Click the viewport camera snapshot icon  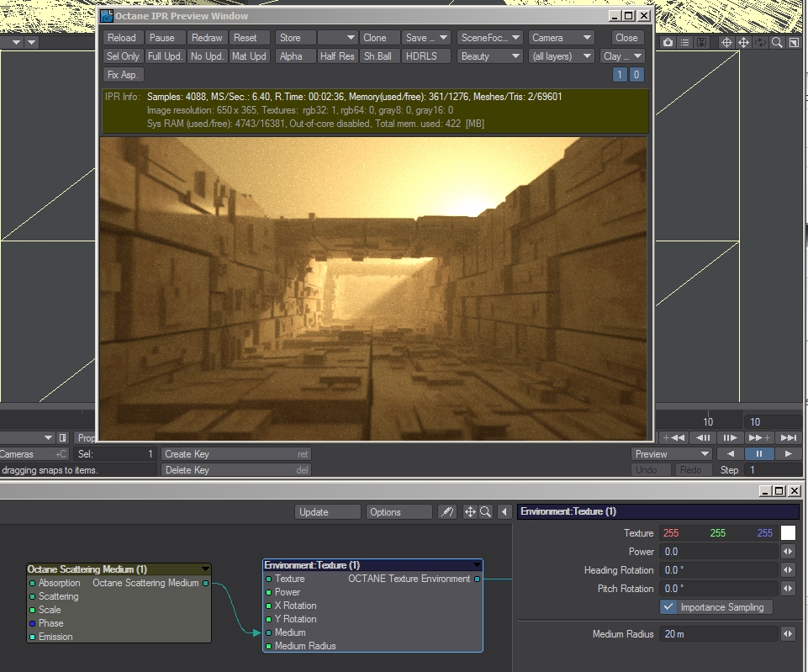668,43
